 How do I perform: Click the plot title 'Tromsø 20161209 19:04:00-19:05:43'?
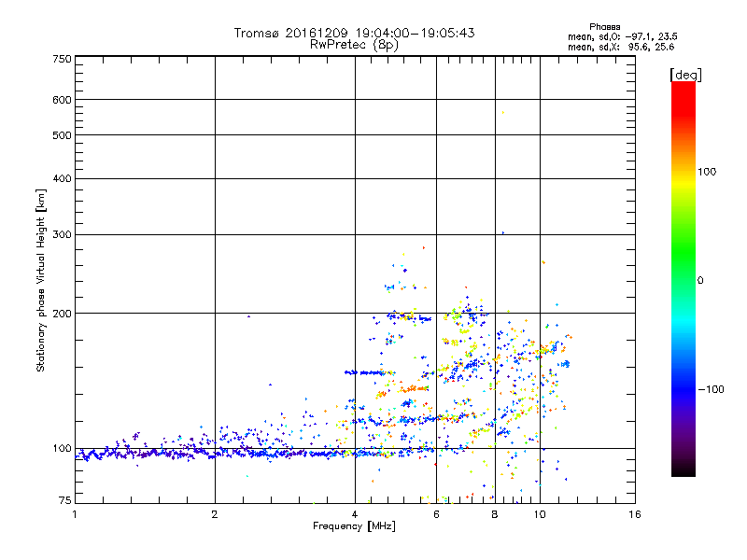354,33
